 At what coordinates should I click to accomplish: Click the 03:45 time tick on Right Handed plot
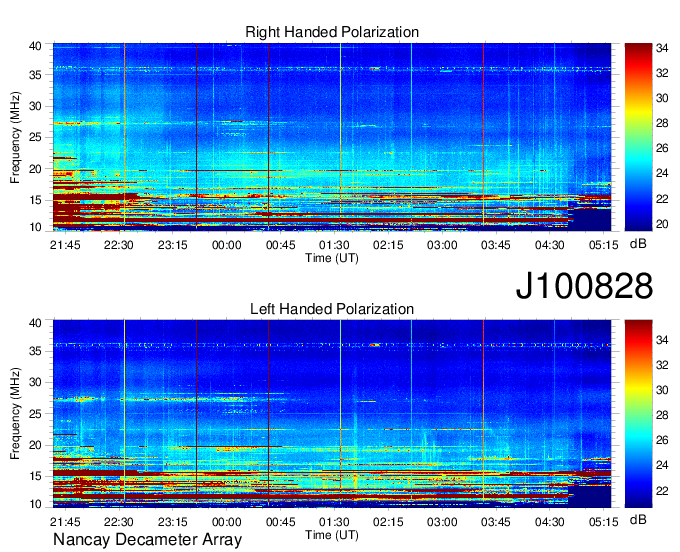pos(496,245)
